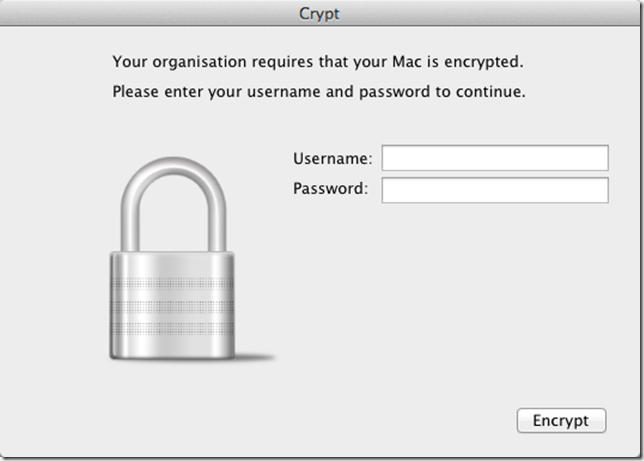Viewport: 644px width, 461px height.
Task: Click the "Password:" label
Action: [331, 188]
